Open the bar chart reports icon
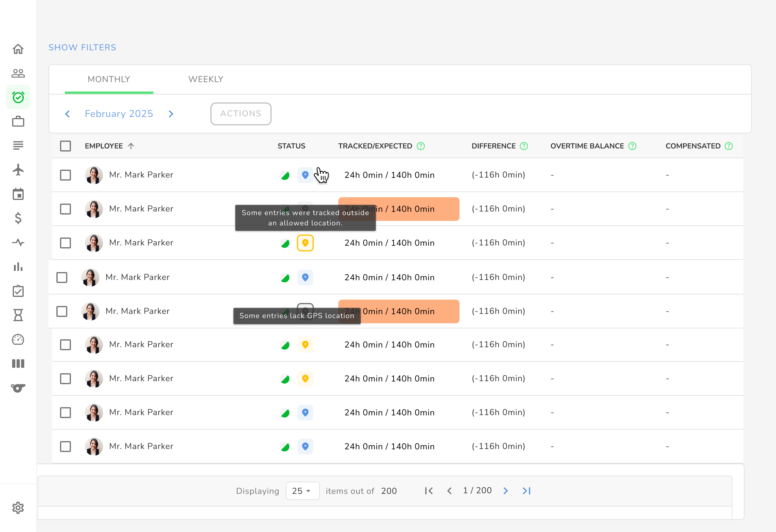This screenshot has width=776, height=532. [18, 267]
